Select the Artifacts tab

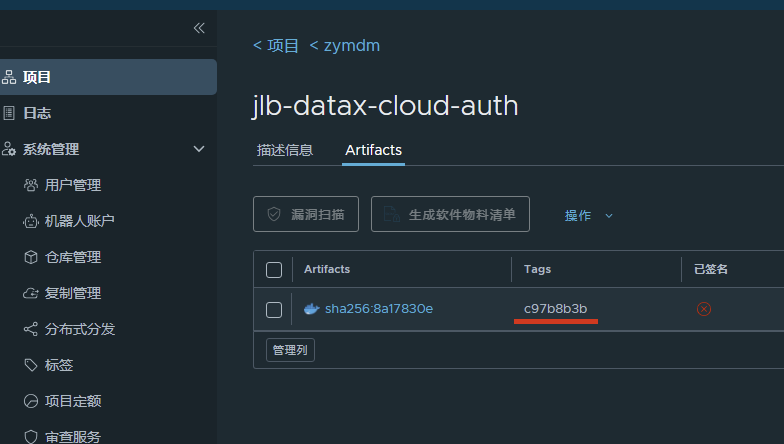tap(373, 150)
